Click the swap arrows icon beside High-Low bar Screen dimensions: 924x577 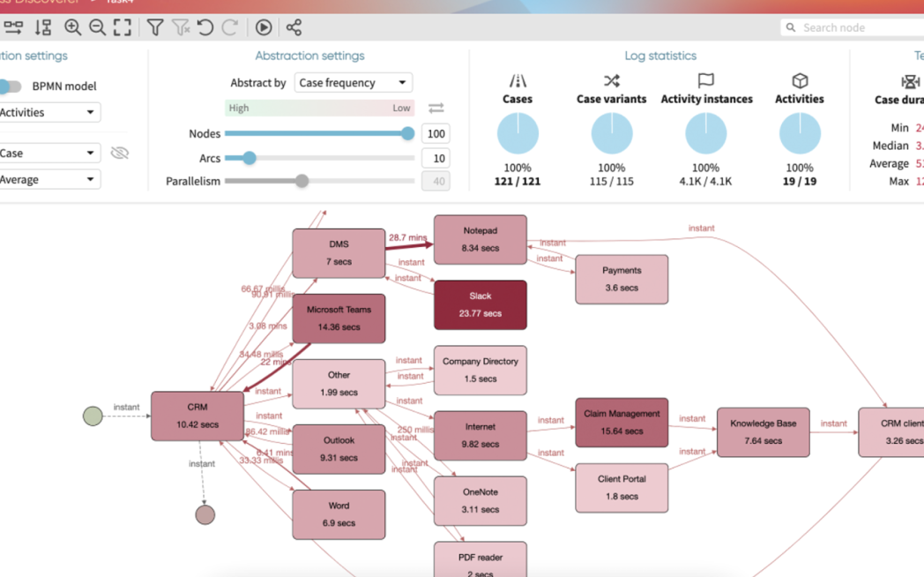pos(436,108)
